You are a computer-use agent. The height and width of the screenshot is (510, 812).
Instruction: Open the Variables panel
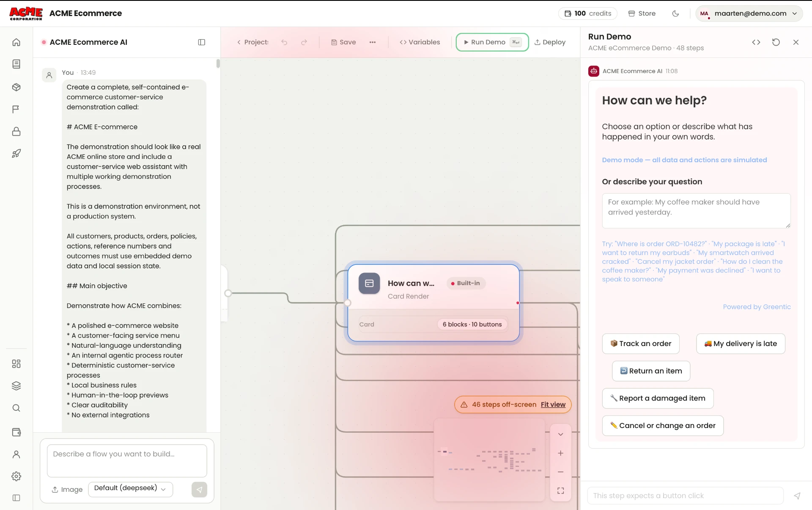[420, 42]
